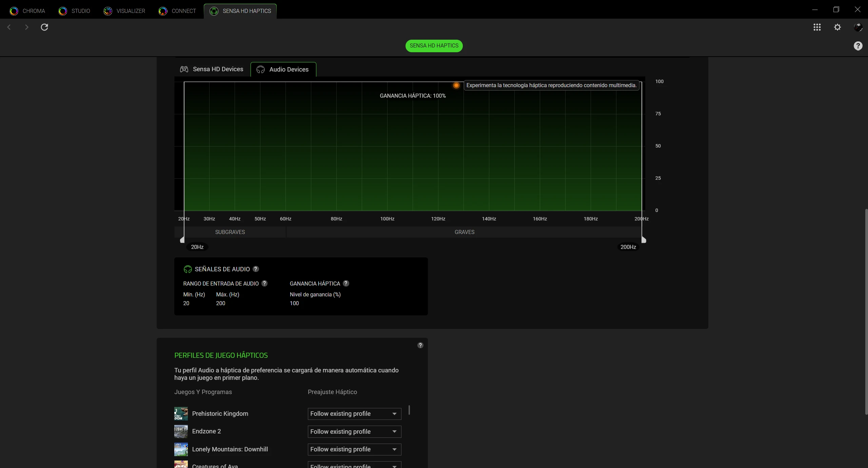868x468 pixels.
Task: Click the Nivel de ganancia value 100
Action: pos(294,303)
